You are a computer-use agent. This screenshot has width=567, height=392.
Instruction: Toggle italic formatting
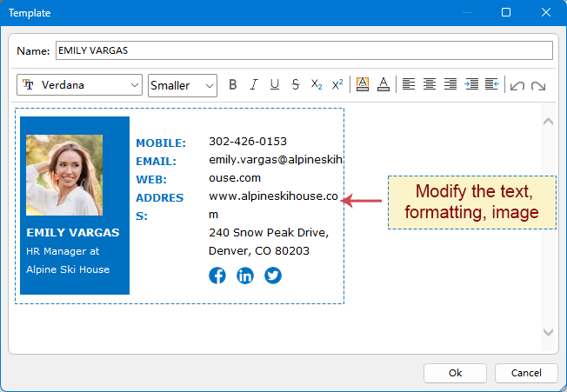(254, 84)
